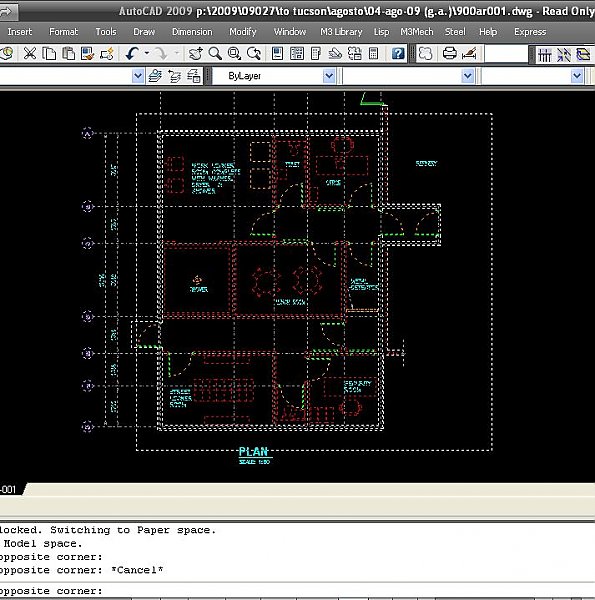Click the Plot printer icon

click(450, 54)
